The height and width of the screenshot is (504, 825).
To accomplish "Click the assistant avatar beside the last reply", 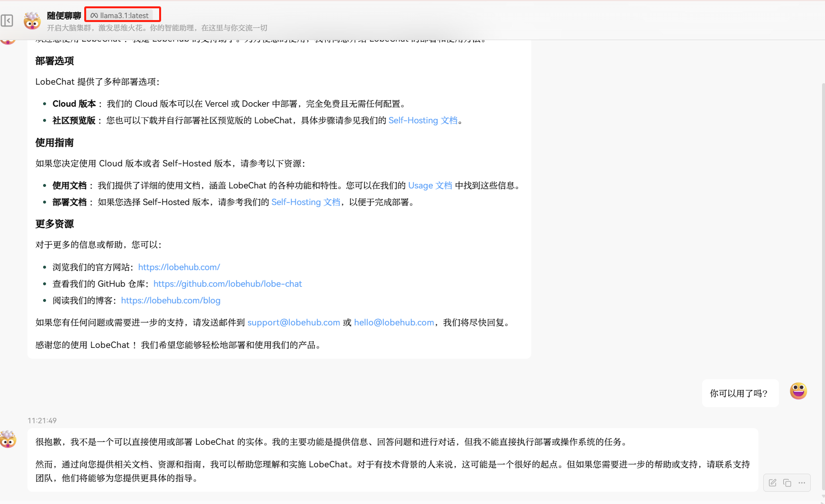I will (x=8, y=439).
